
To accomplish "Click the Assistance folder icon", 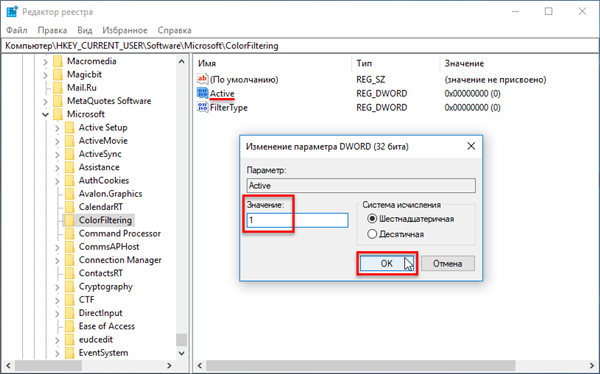I will [x=70, y=167].
